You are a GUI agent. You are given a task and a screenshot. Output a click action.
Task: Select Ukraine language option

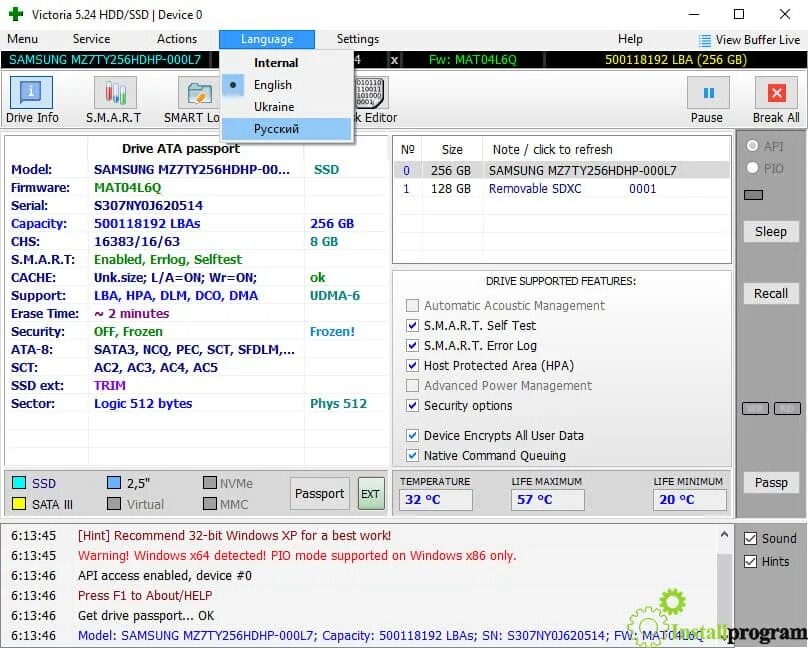click(x=287, y=107)
